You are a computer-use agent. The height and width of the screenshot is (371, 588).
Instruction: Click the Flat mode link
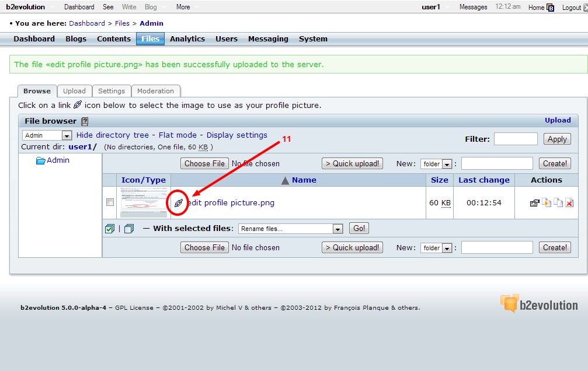pyautogui.click(x=178, y=135)
